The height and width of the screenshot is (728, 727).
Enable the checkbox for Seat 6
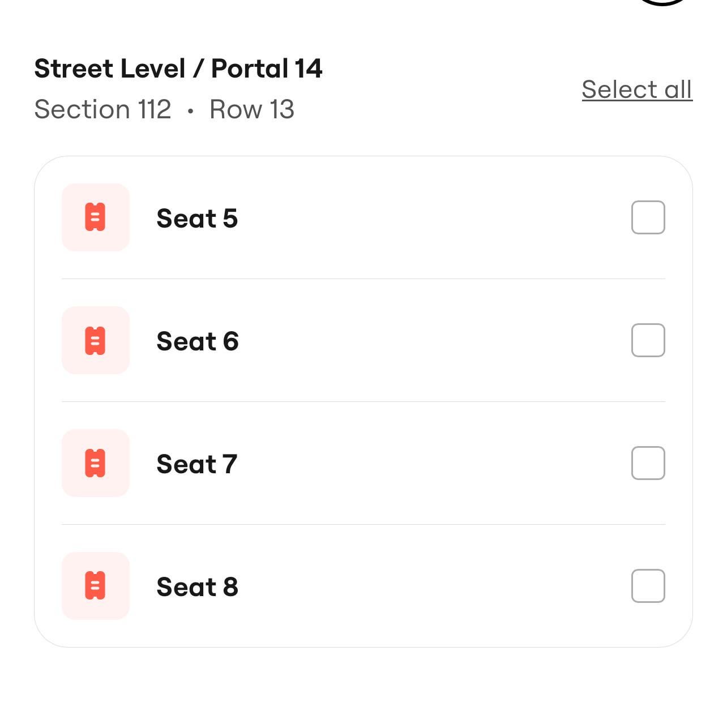(648, 340)
